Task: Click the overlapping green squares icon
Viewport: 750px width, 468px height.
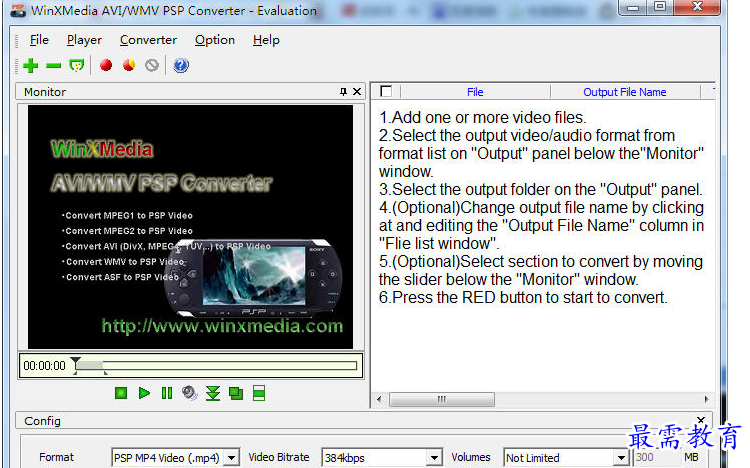Action: (x=236, y=393)
